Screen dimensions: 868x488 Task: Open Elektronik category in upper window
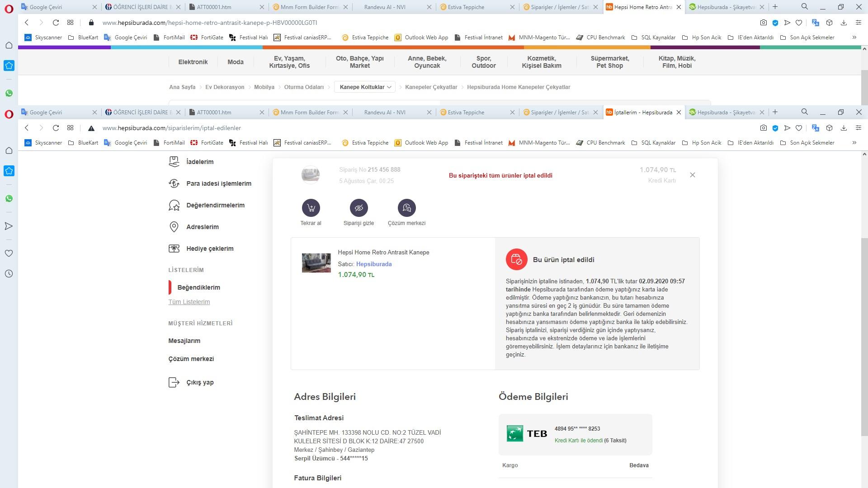click(193, 62)
